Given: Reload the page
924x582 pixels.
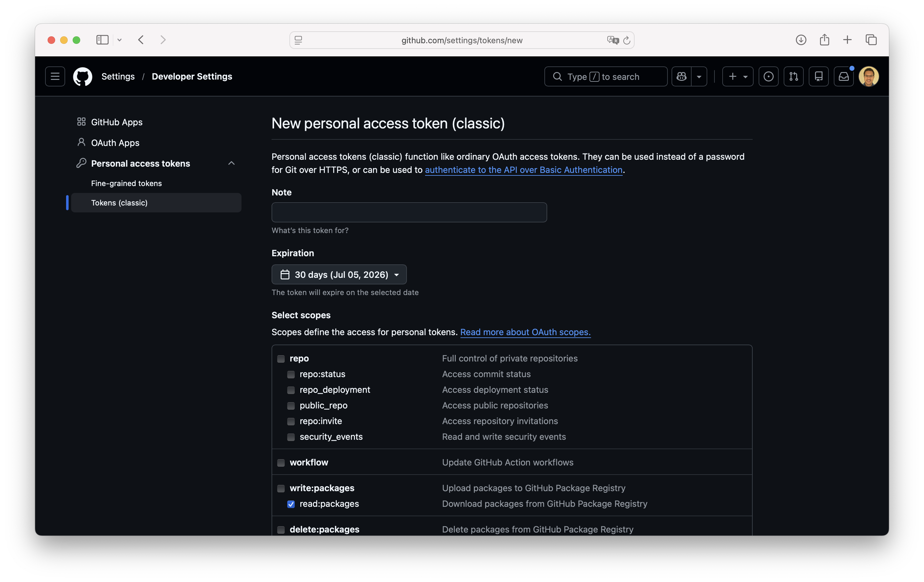Looking at the screenshot, I should (x=627, y=40).
